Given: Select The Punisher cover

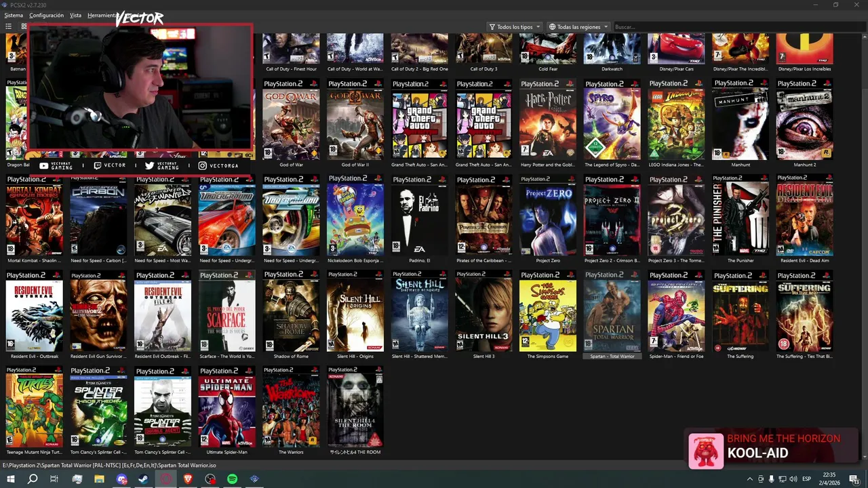Looking at the screenshot, I should [x=741, y=216].
